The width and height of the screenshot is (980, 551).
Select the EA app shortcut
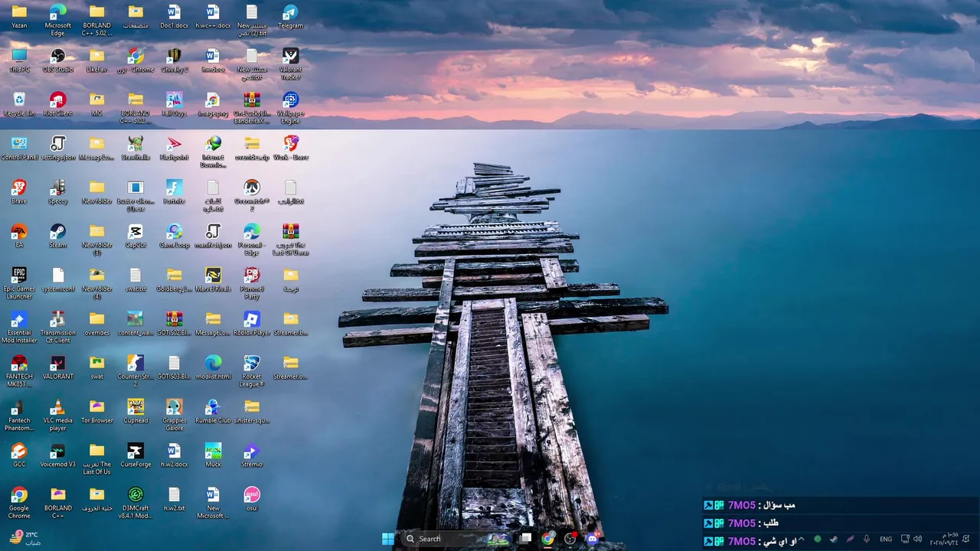(x=19, y=236)
